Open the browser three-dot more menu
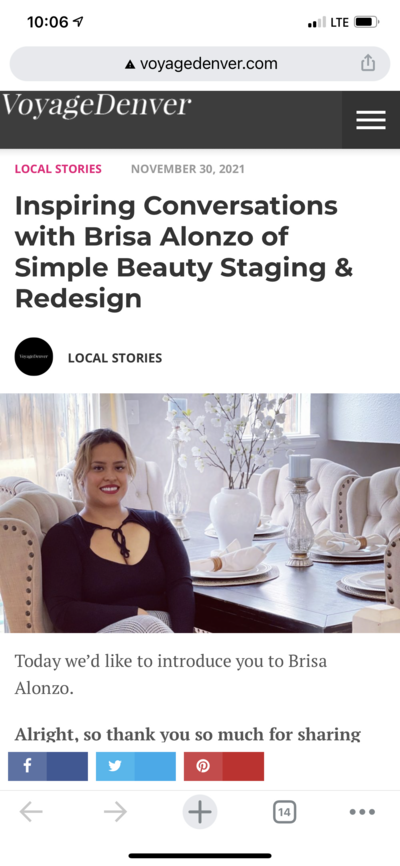Viewport: 400px width, 866px height. [x=362, y=812]
